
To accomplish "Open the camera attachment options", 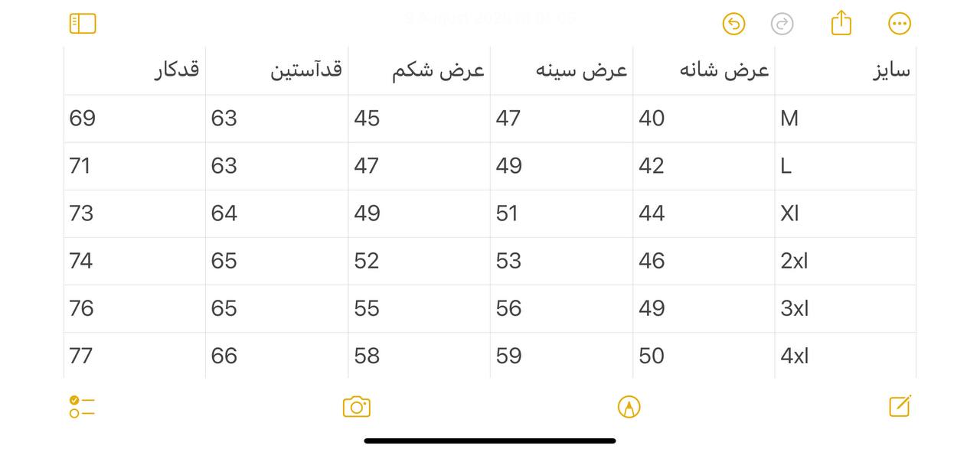I will [x=357, y=407].
